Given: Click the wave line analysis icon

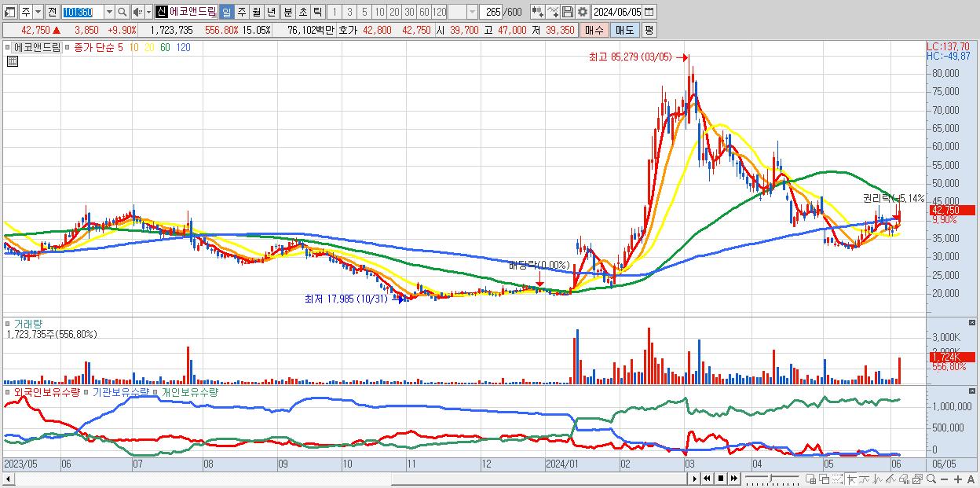Looking at the screenshot, I should click(878, 479).
